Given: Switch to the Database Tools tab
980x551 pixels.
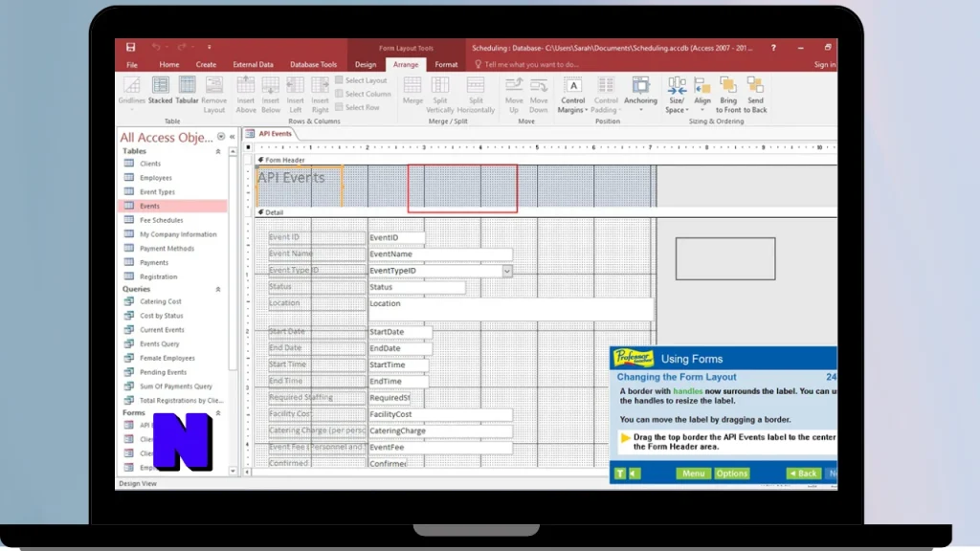Looking at the screenshot, I should click(313, 64).
